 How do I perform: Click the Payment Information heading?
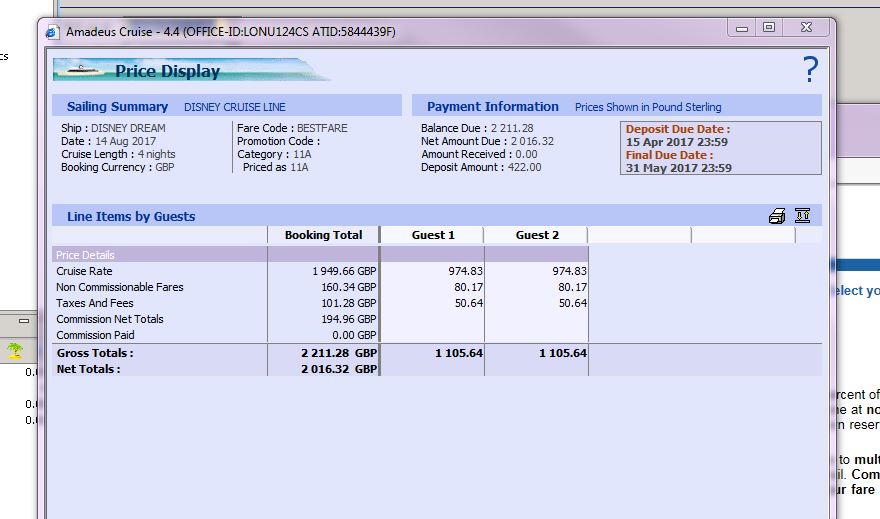pyautogui.click(x=493, y=107)
